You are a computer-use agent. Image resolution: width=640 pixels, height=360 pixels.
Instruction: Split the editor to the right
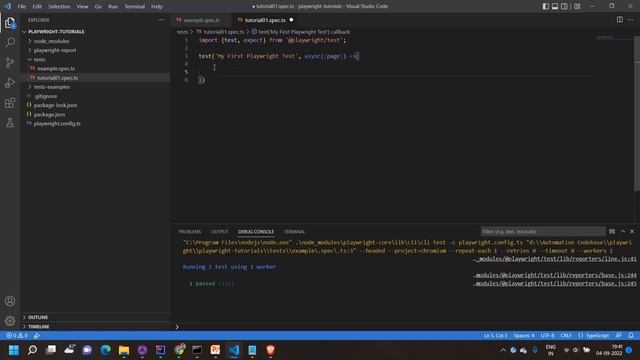click(620, 20)
